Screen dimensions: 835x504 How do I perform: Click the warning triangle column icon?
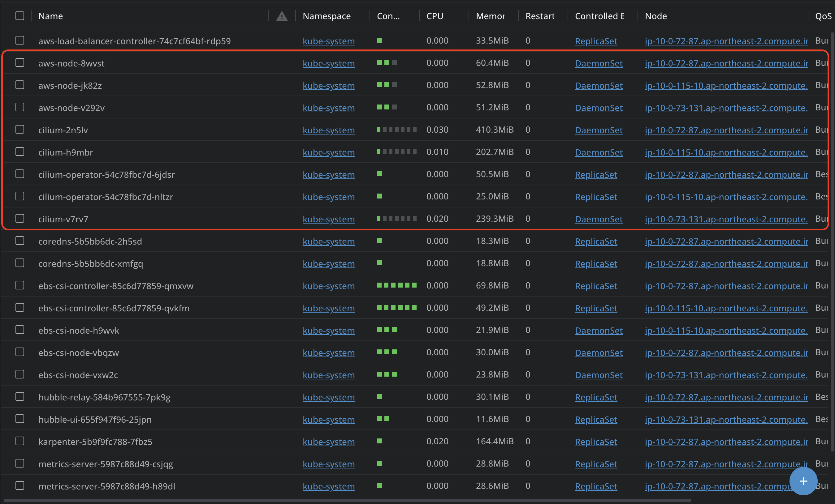(x=282, y=16)
